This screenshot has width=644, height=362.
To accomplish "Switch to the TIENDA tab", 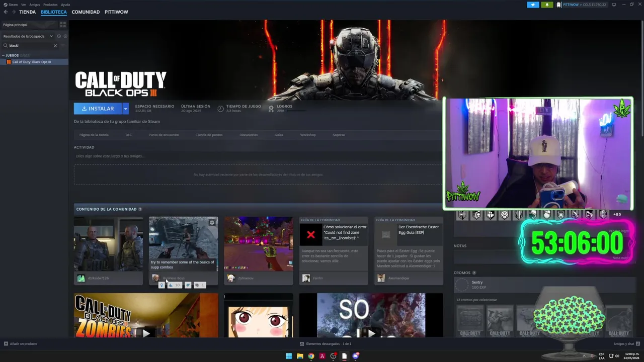I will pos(27,12).
